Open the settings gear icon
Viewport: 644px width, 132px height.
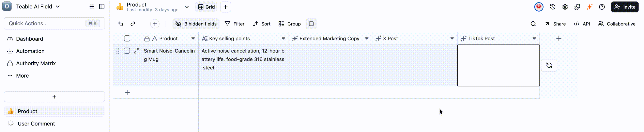[x=565, y=7]
